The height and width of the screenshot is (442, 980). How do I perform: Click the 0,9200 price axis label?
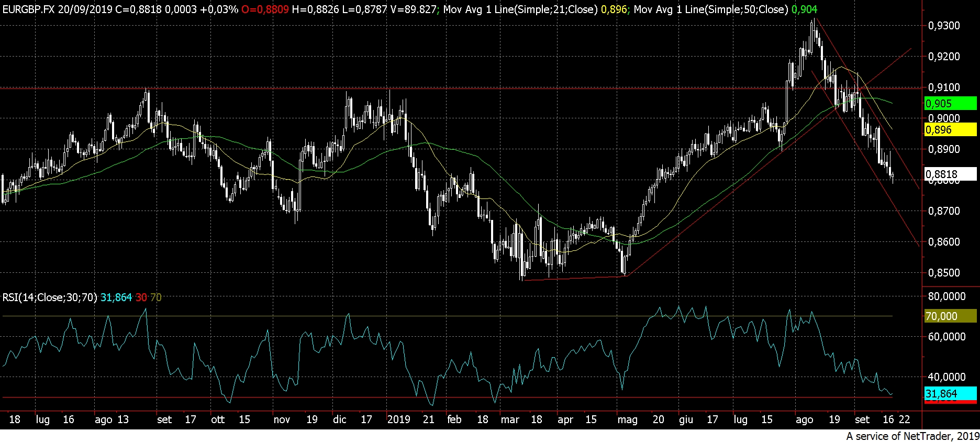[944, 57]
